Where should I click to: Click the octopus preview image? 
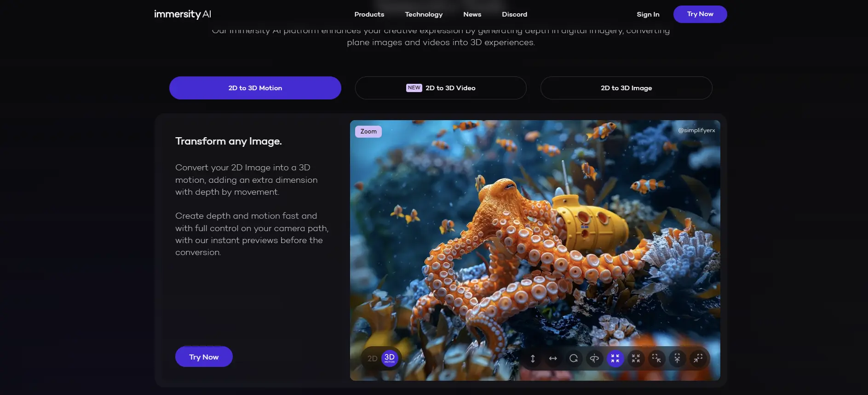[535, 250]
